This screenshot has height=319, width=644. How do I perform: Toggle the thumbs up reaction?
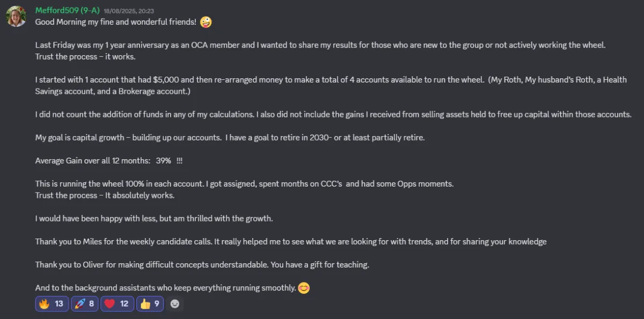(x=149, y=304)
